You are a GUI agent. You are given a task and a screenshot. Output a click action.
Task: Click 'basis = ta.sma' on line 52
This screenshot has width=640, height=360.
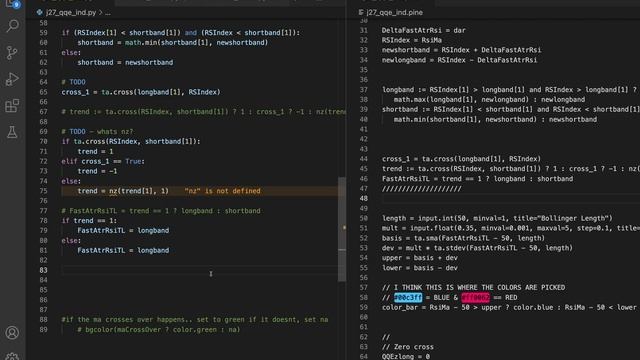pos(463,238)
